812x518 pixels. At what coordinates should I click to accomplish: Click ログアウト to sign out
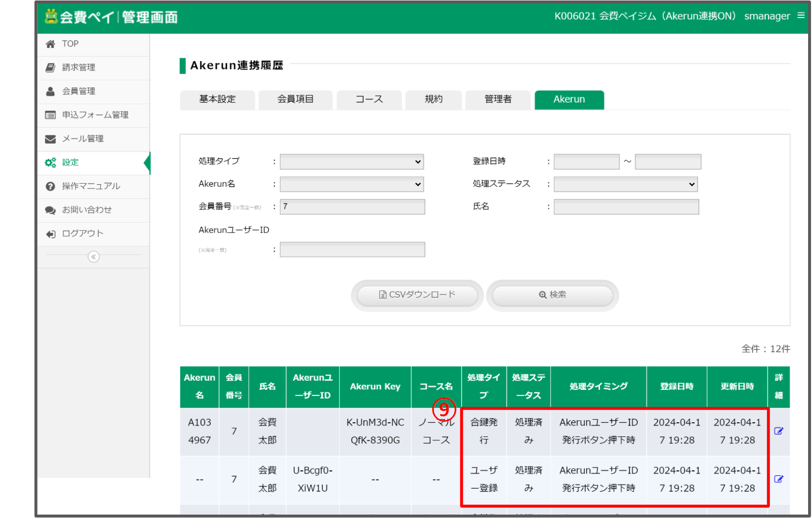pyautogui.click(x=82, y=234)
